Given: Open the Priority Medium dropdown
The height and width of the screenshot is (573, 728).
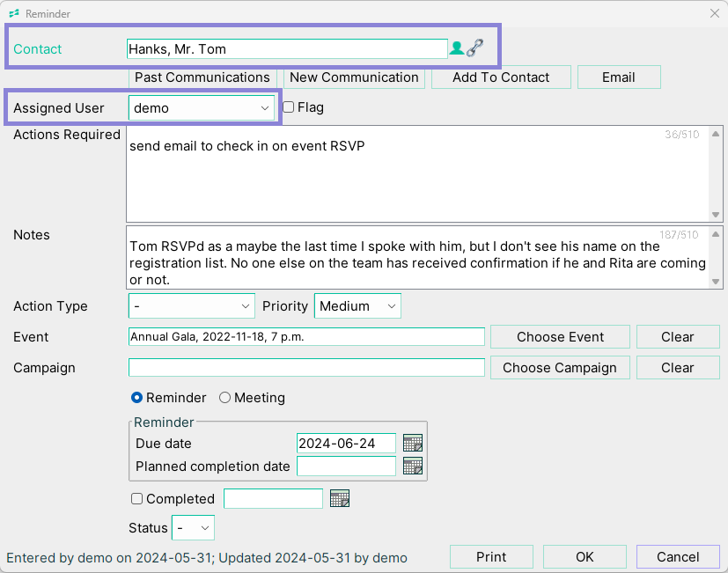Looking at the screenshot, I should point(357,306).
